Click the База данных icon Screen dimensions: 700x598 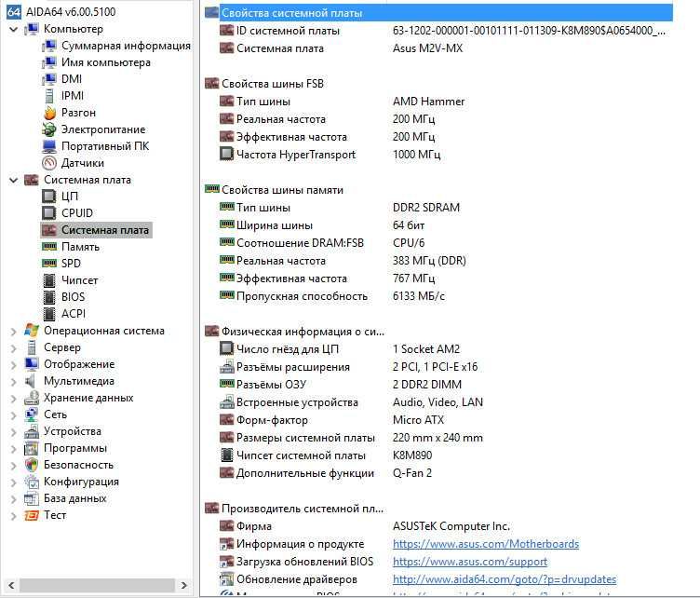32,498
